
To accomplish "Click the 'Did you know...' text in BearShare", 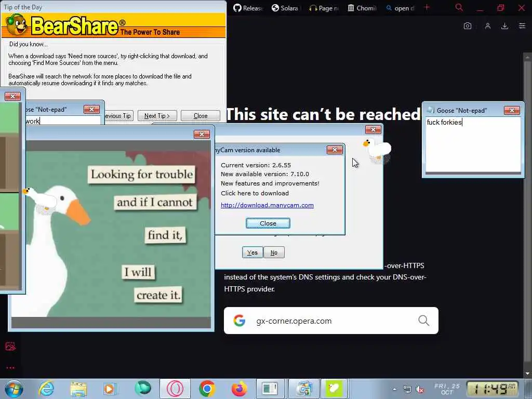I will [29, 44].
